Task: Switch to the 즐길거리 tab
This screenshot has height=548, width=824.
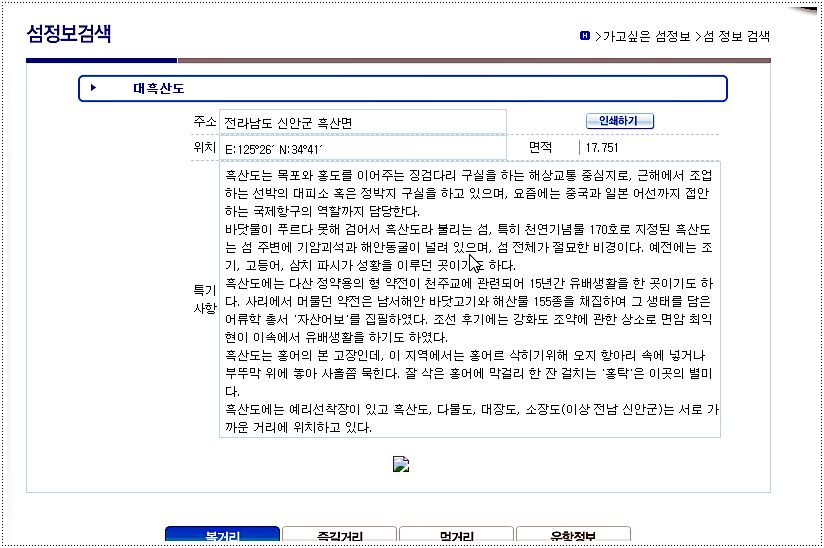Action: pyautogui.click(x=339, y=534)
